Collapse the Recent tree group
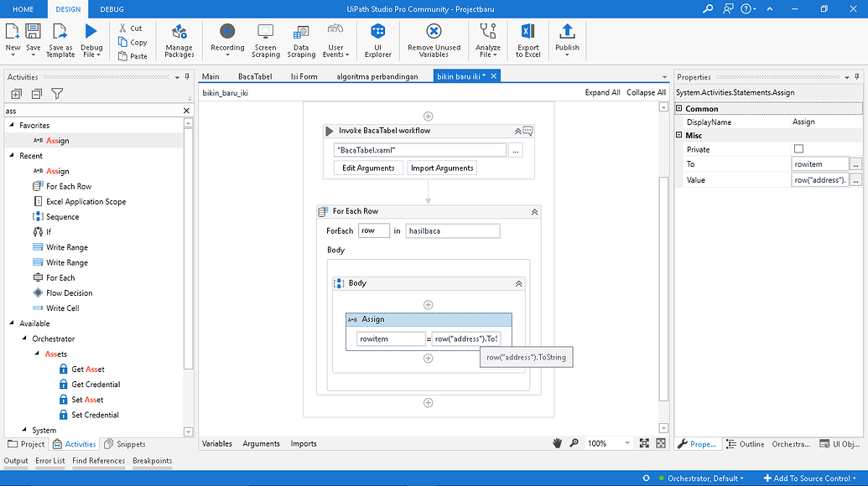Screen dimensions: 868x486 pyautogui.click(x=12, y=155)
